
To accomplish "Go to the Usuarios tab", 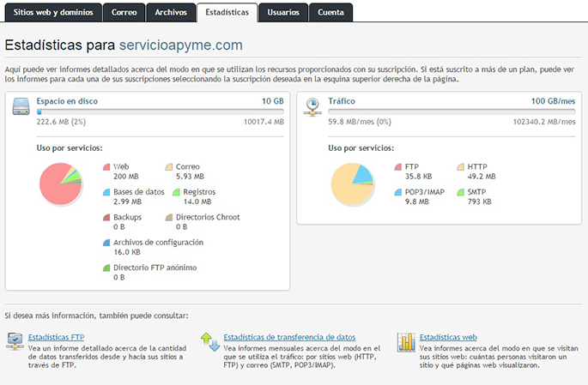I will [x=283, y=13].
